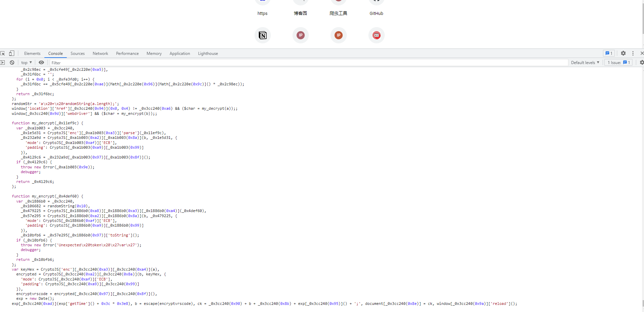Viewport: 644px width, 312px height.
Task: Open the mauve-colored IP shortcut icon
Action: [301, 35]
